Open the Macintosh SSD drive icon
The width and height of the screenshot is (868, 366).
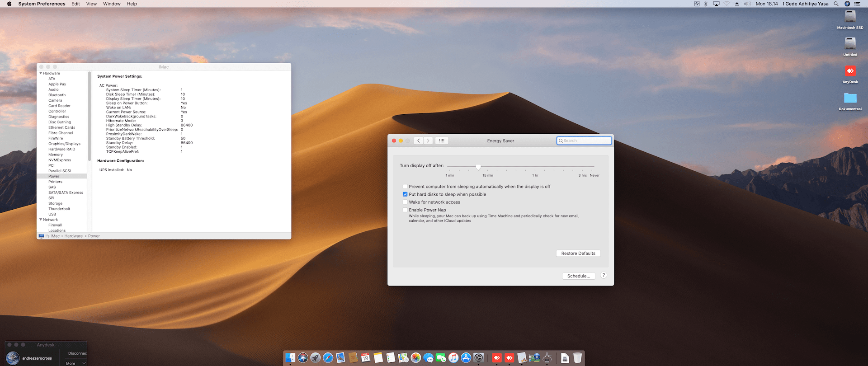(x=850, y=17)
